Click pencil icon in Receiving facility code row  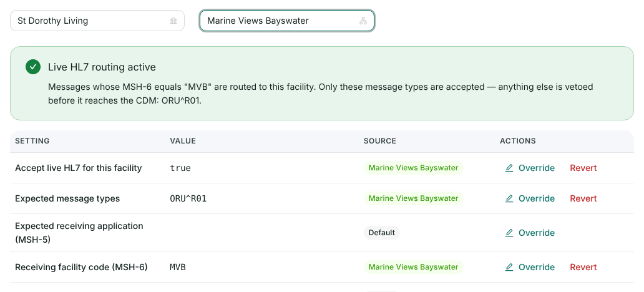[x=509, y=267]
